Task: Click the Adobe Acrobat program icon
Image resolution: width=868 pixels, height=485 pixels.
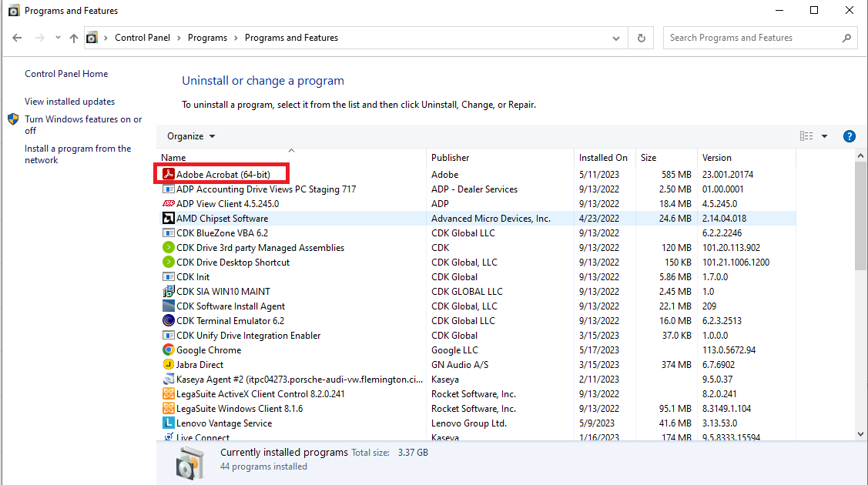Action: point(168,174)
